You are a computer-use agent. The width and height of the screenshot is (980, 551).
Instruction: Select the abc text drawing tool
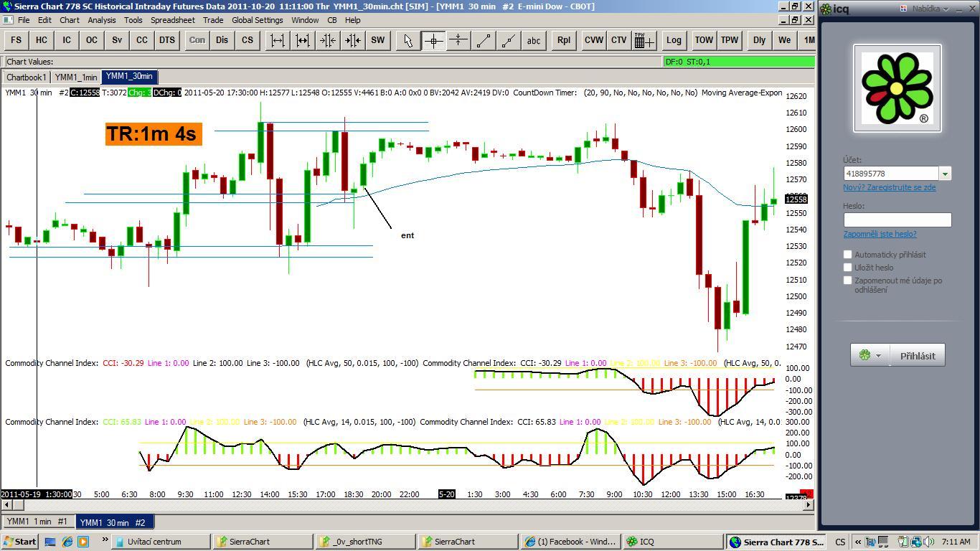[533, 40]
